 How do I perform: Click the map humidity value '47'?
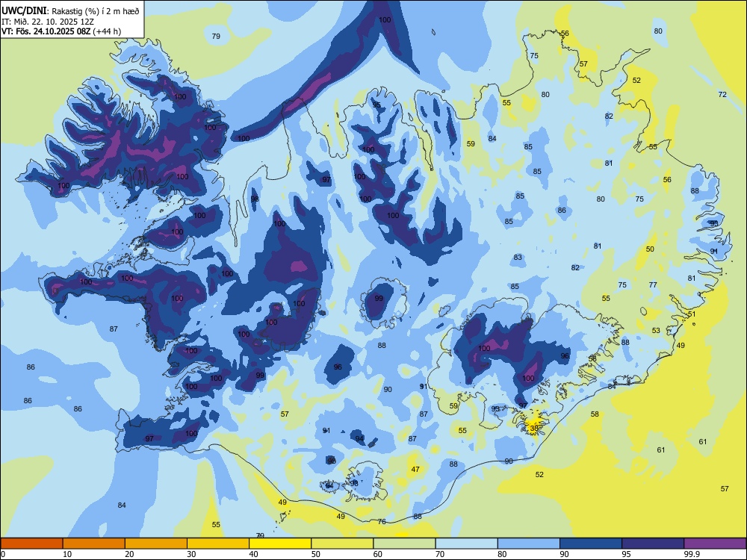coord(415,470)
